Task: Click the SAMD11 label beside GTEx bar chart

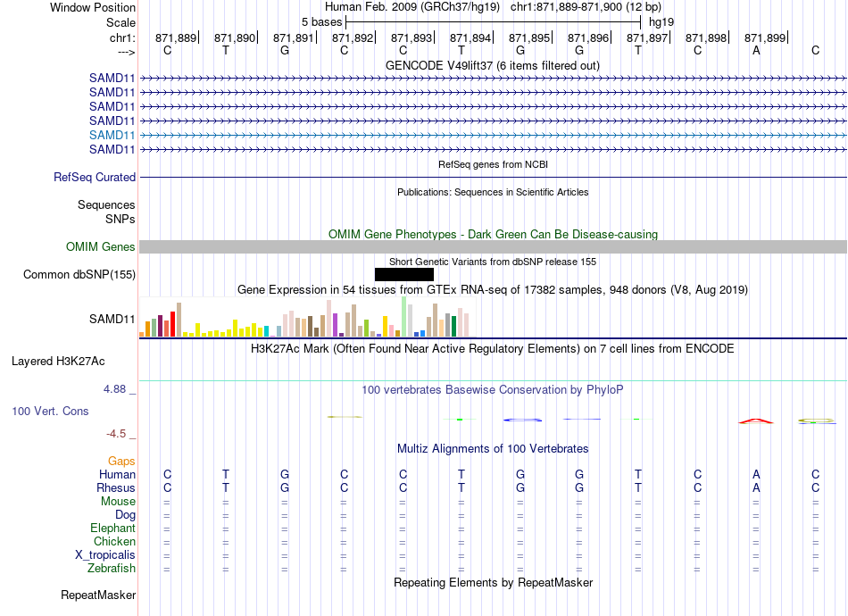Action: point(112,319)
